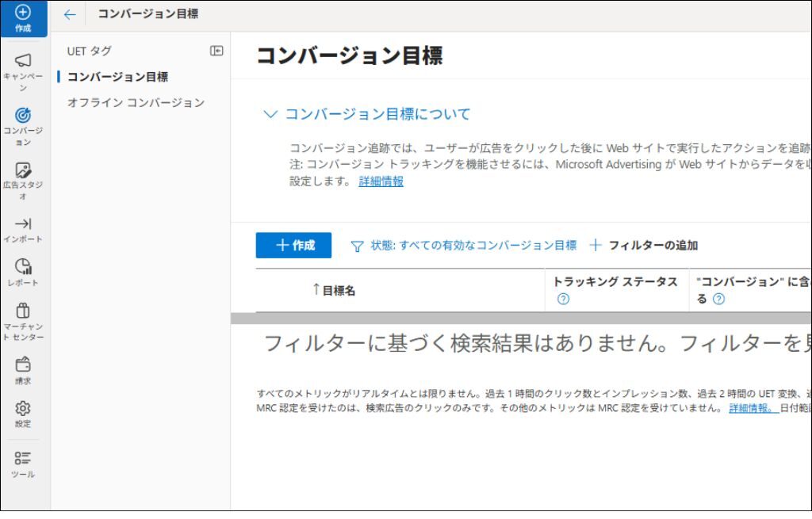Open the レポート chart icon
This screenshot has width=812, height=519.
23,266
